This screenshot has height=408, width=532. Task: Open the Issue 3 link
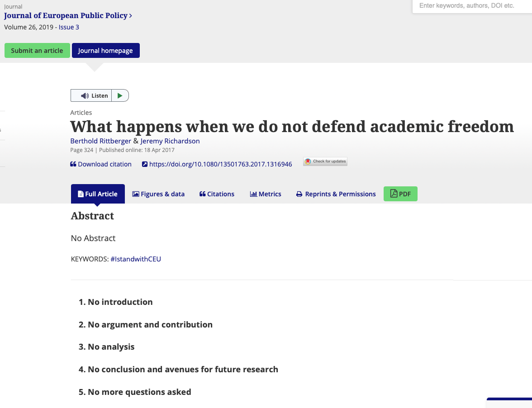(69, 27)
